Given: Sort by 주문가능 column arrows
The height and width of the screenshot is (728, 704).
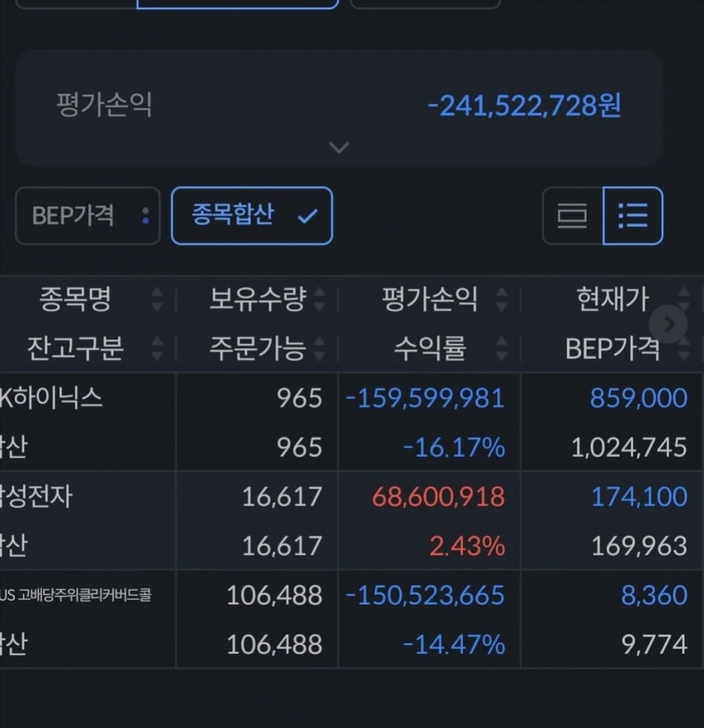Looking at the screenshot, I should (319, 348).
